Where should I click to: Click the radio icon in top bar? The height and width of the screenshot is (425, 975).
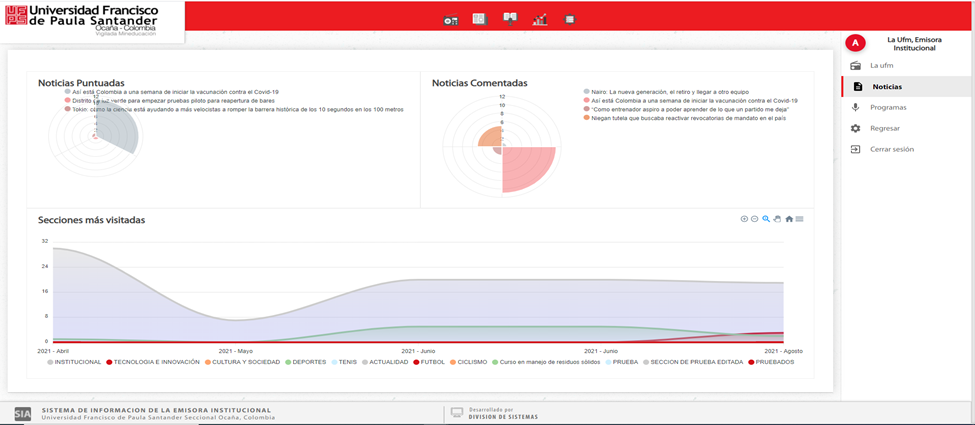450,20
